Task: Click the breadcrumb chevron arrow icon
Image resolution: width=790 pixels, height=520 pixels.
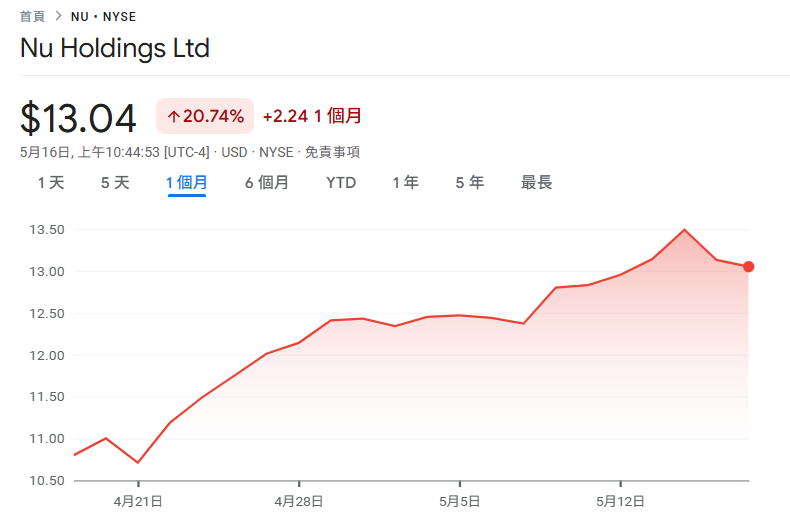Action: click(x=58, y=16)
